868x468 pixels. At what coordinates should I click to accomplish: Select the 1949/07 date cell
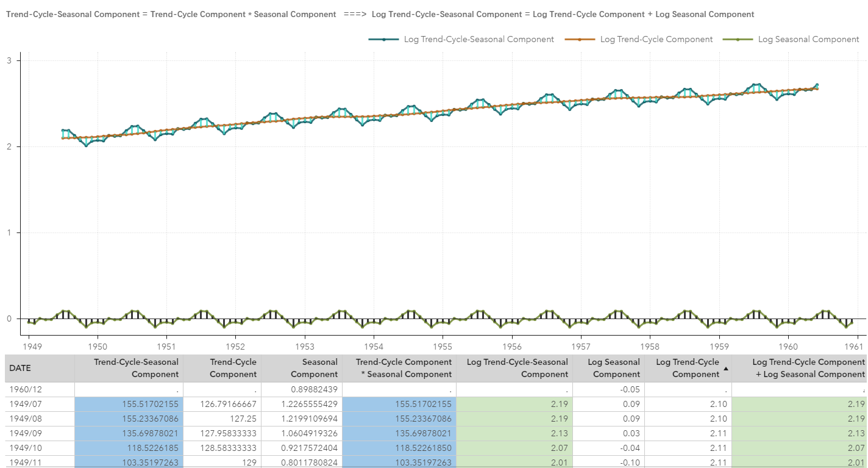(x=39, y=404)
